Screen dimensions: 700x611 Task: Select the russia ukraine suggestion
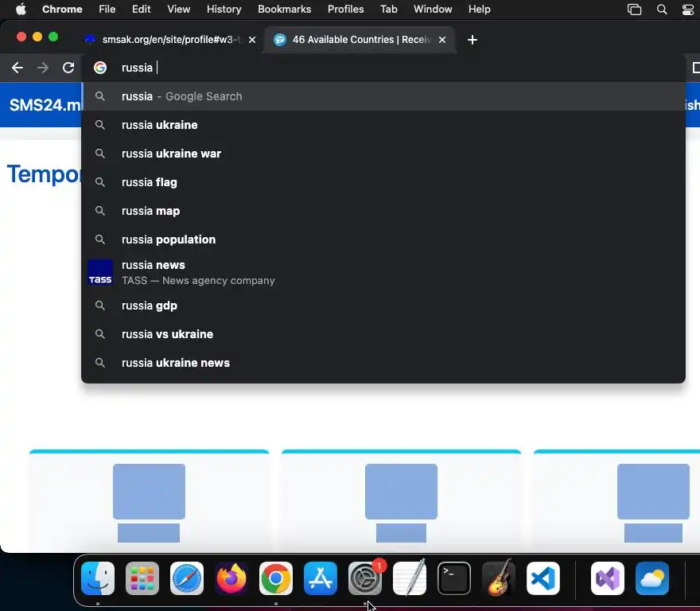pyautogui.click(x=383, y=125)
